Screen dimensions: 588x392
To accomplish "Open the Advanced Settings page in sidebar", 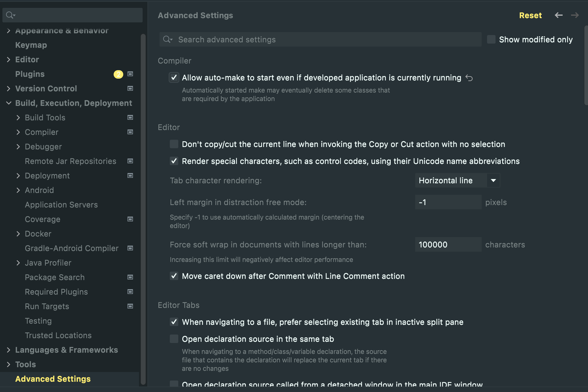I will [53, 379].
